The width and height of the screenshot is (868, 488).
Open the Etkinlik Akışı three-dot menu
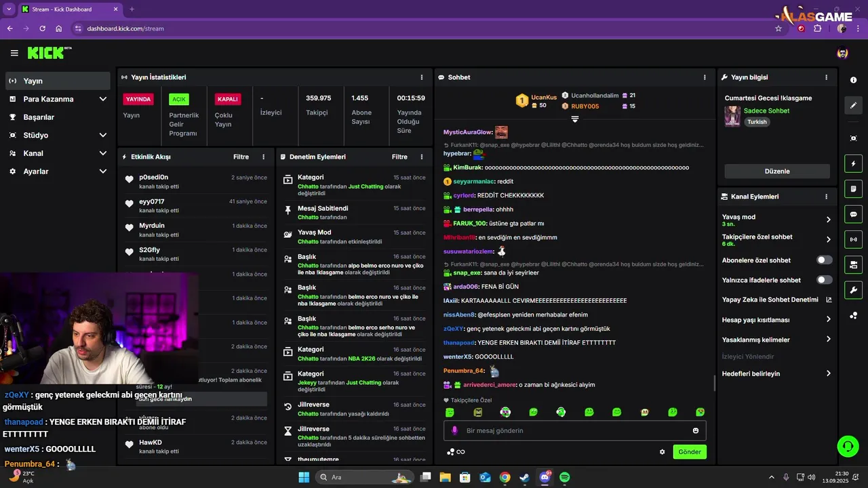pos(264,157)
